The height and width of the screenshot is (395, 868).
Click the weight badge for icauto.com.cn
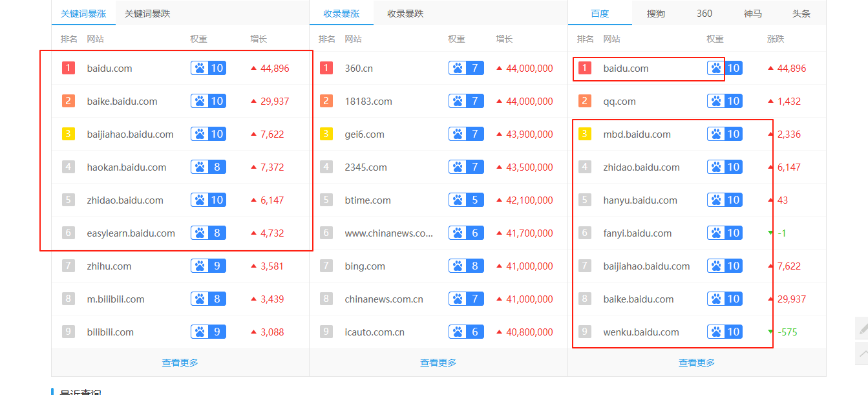tap(466, 332)
